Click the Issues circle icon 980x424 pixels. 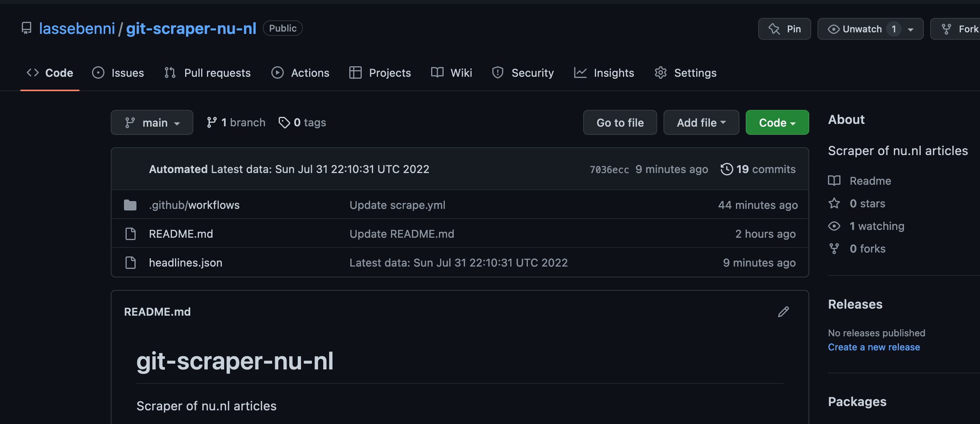click(98, 72)
